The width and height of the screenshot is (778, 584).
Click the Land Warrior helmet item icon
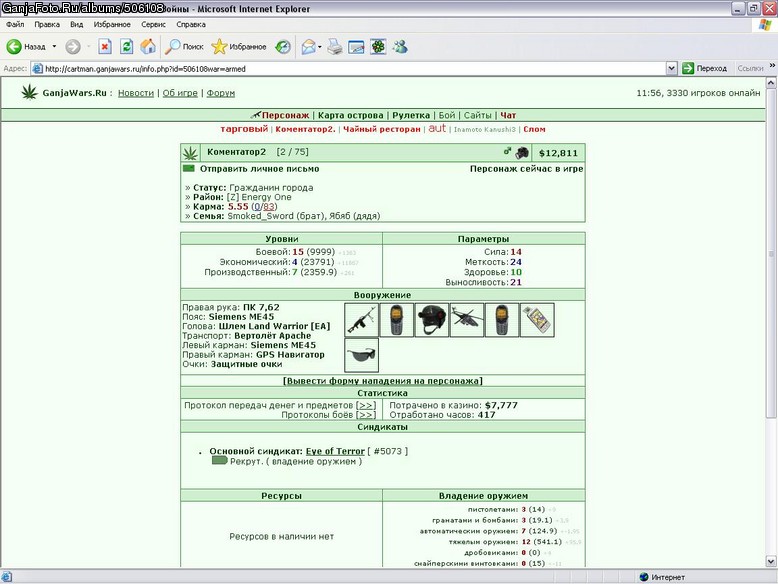(x=432, y=320)
